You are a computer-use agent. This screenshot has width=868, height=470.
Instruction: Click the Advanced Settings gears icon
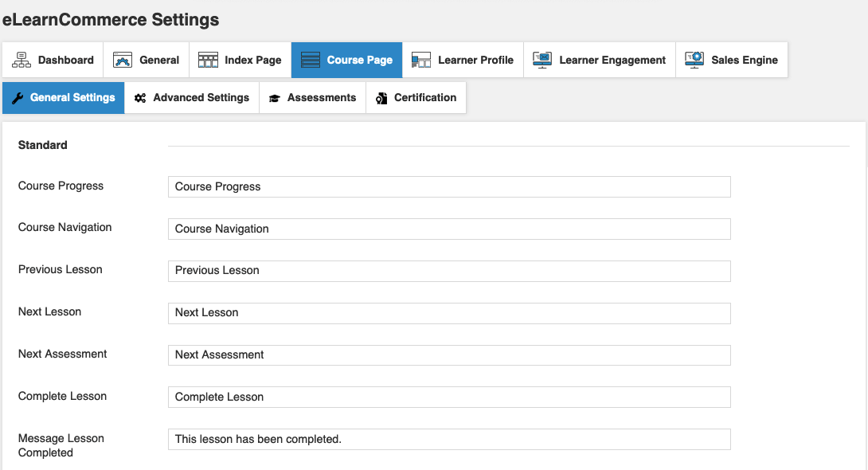coord(140,98)
